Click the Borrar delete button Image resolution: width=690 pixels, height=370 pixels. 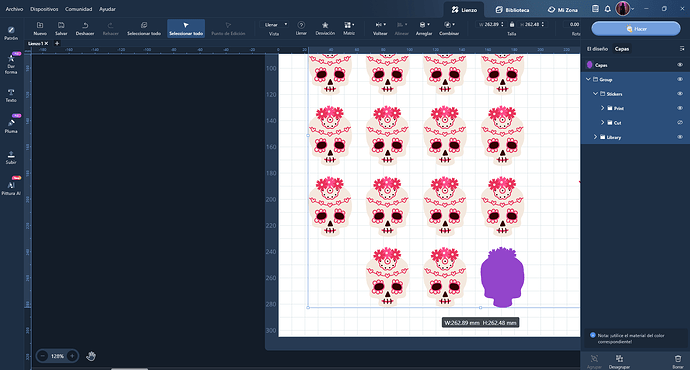pyautogui.click(x=678, y=361)
